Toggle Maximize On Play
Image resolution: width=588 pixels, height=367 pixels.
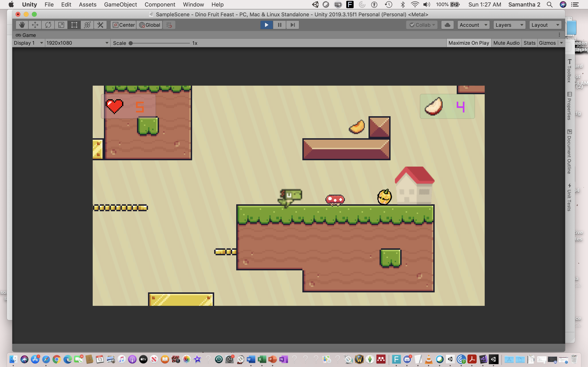pos(468,43)
